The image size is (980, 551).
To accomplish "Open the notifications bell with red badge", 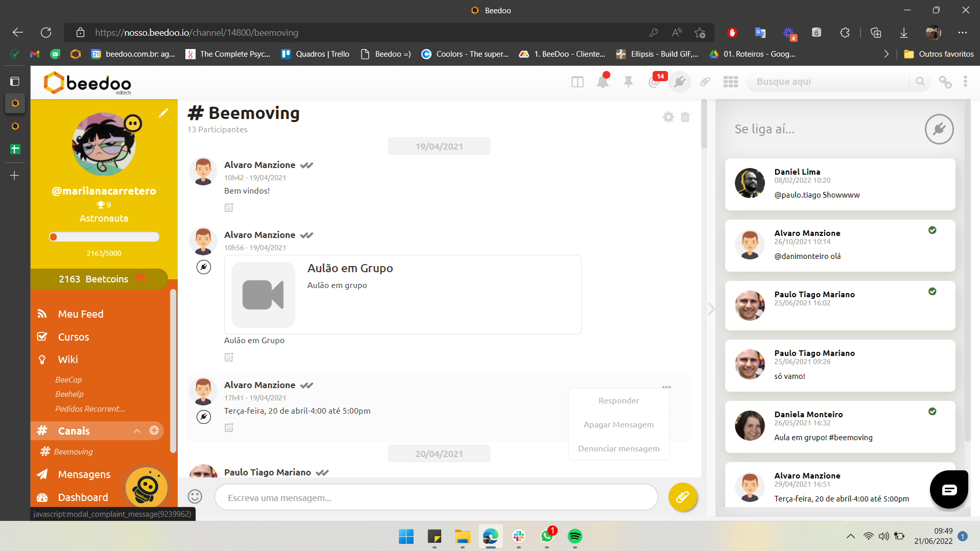I will (603, 82).
